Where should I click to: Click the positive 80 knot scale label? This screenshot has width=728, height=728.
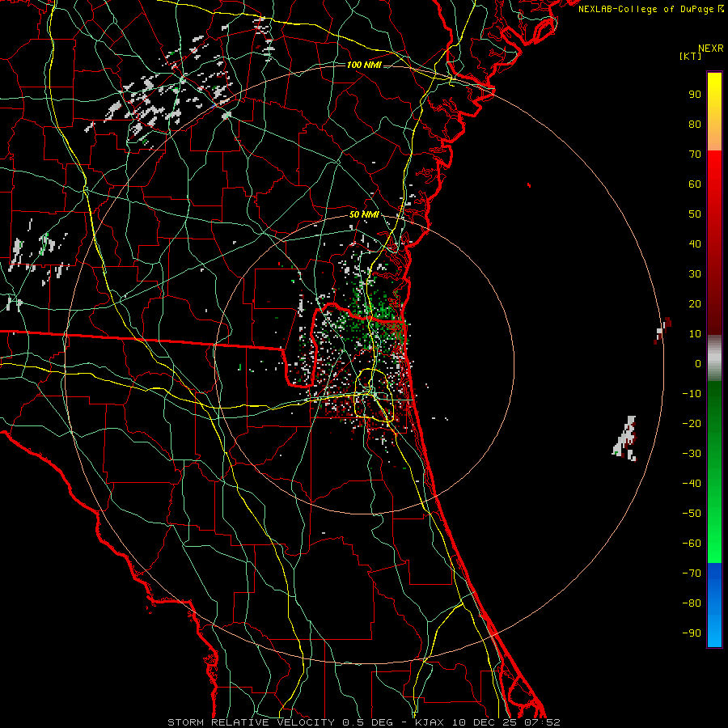695,124
